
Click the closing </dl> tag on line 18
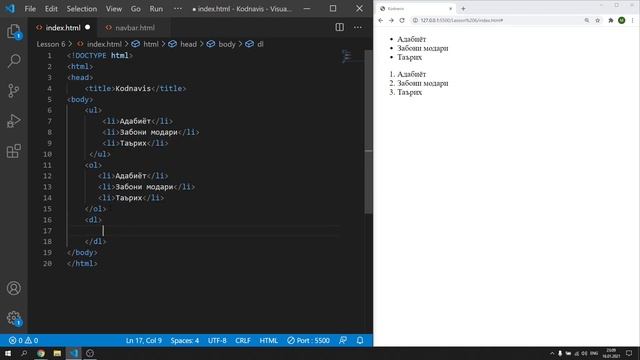tap(96, 242)
